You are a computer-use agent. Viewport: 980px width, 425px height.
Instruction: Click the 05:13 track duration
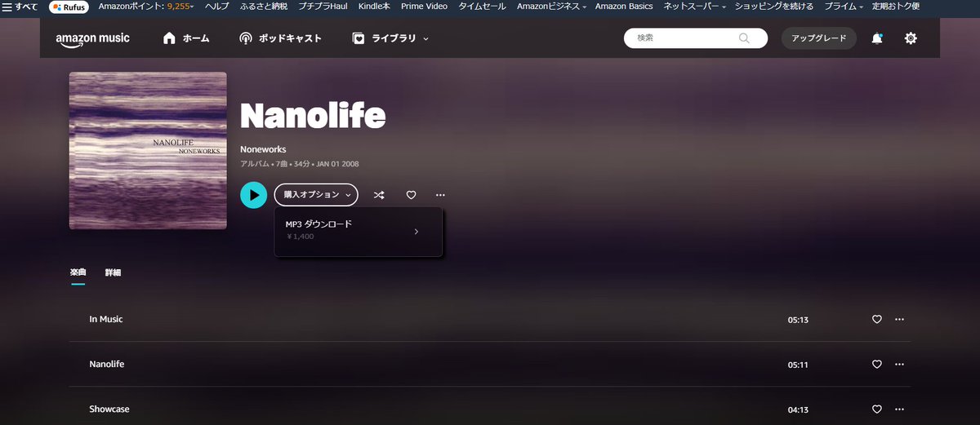coord(798,320)
